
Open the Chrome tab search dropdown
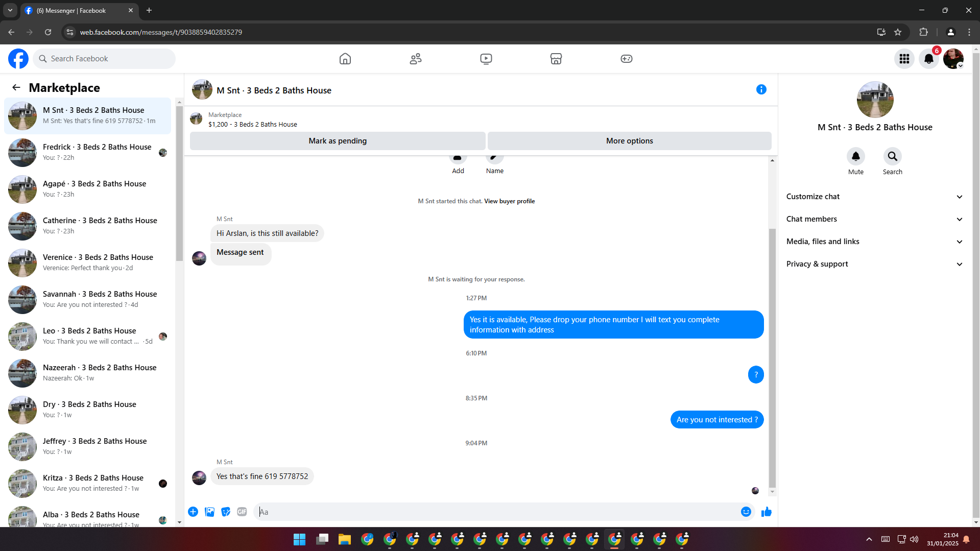(x=10, y=10)
